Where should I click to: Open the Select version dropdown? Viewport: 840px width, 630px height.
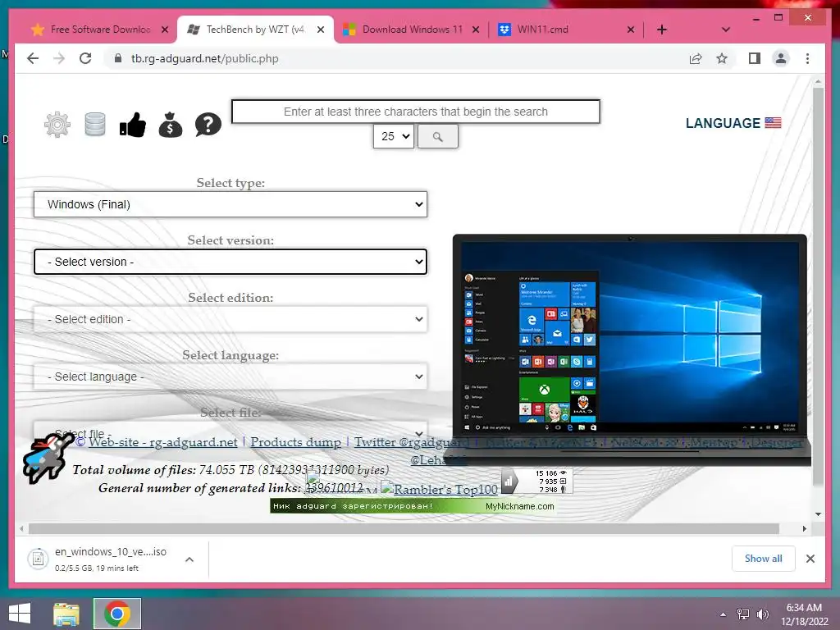(231, 262)
